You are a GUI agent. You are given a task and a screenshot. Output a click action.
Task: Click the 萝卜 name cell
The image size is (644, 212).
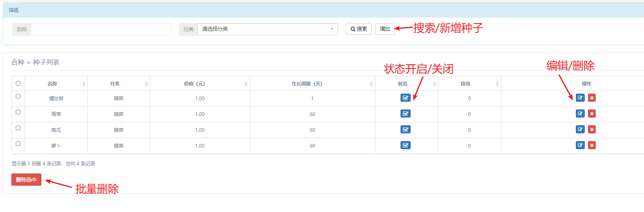56,146
